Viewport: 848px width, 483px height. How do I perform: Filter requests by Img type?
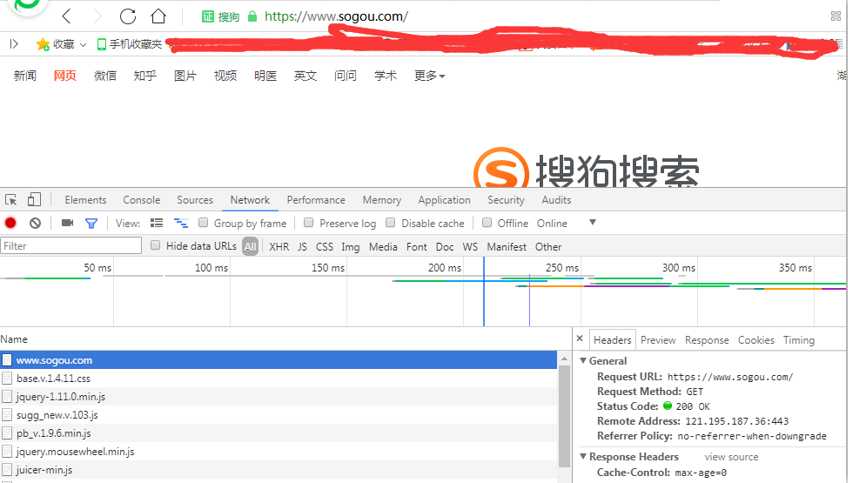tap(350, 247)
